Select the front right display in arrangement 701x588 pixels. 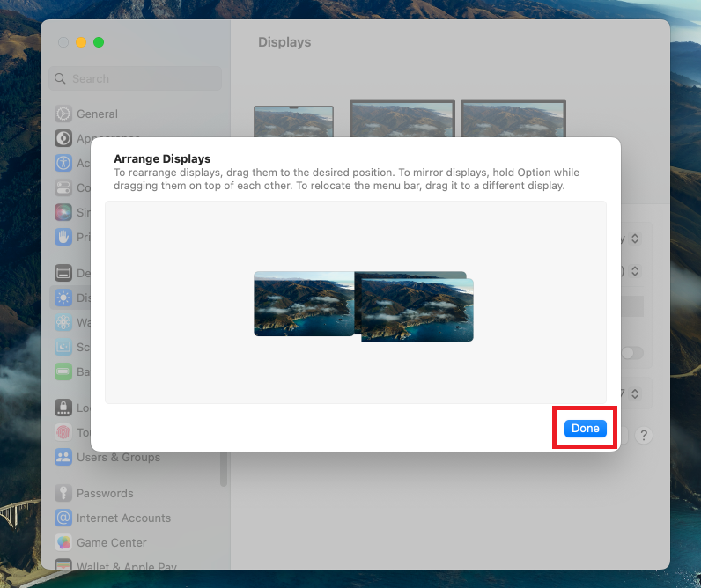417,311
